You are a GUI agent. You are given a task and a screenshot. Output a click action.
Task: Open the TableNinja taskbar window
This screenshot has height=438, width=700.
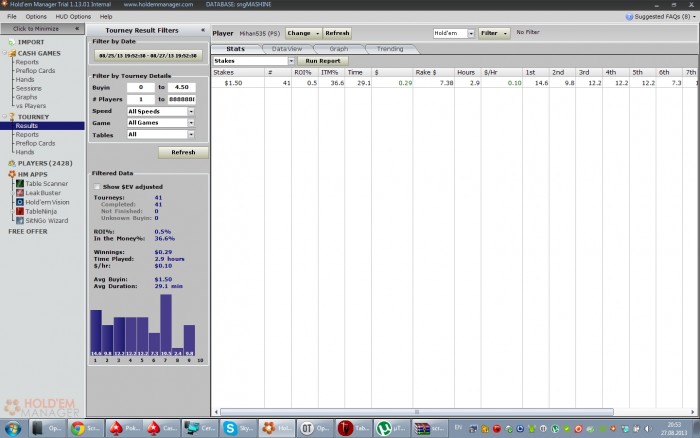pyautogui.click(x=353, y=428)
